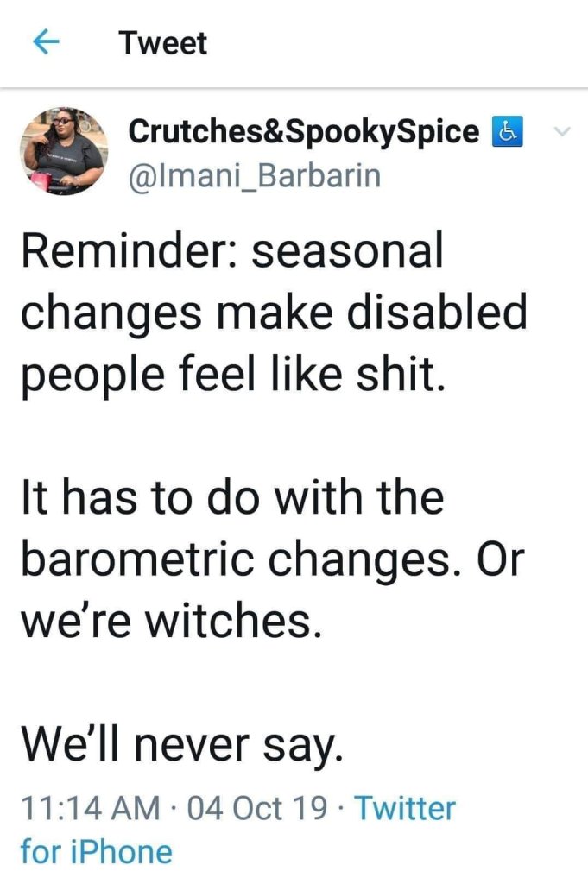Viewport: 588px width, 884px height.
Task: Open the Crutches&SpookySpice display name
Action: tap(303, 131)
